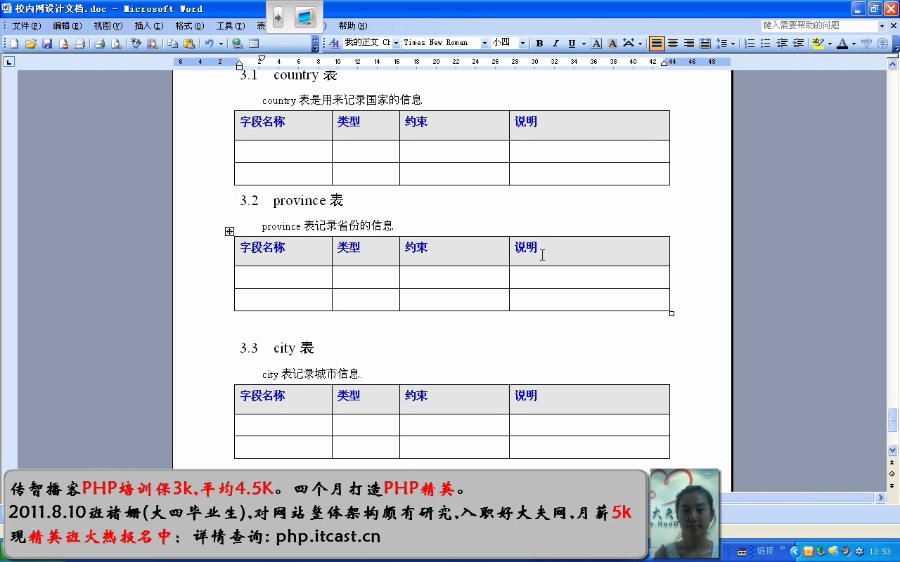Toggle Bold formatting
This screenshot has height=562, width=900.
click(540, 43)
